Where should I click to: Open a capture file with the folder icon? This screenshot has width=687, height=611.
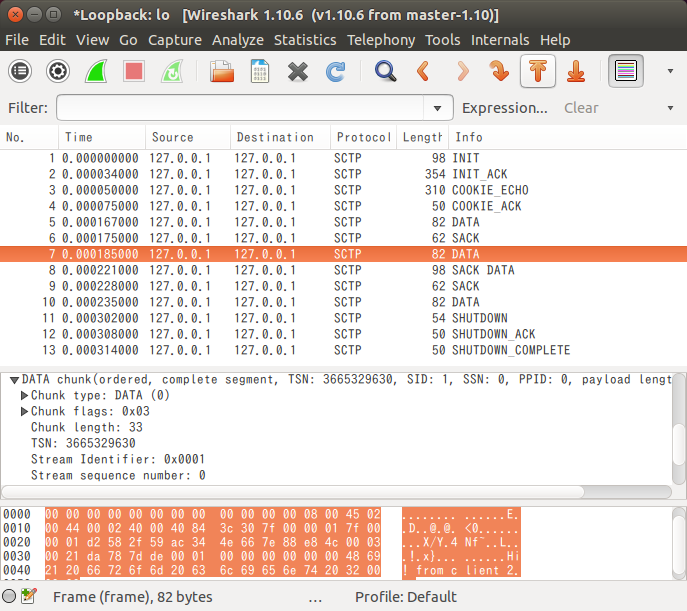[x=221, y=71]
